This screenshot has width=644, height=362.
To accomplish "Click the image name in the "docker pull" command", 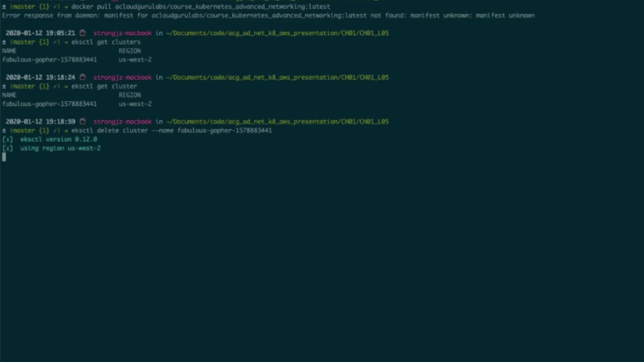I will (x=222, y=7).
